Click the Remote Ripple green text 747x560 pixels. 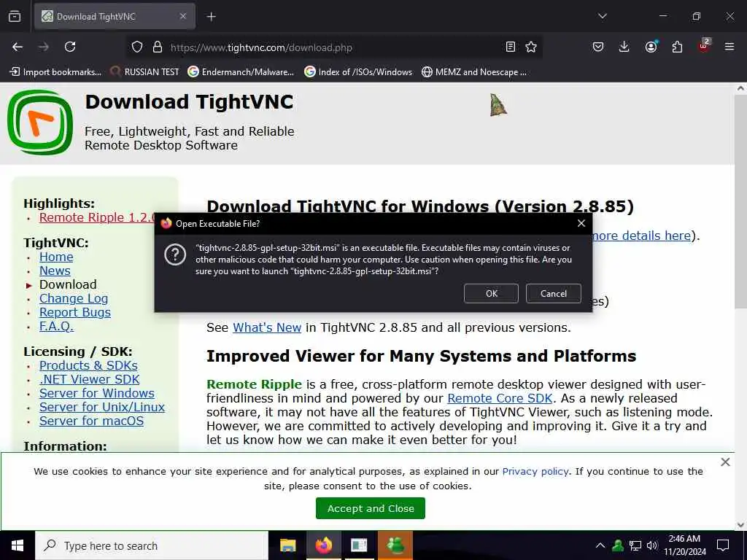point(254,384)
